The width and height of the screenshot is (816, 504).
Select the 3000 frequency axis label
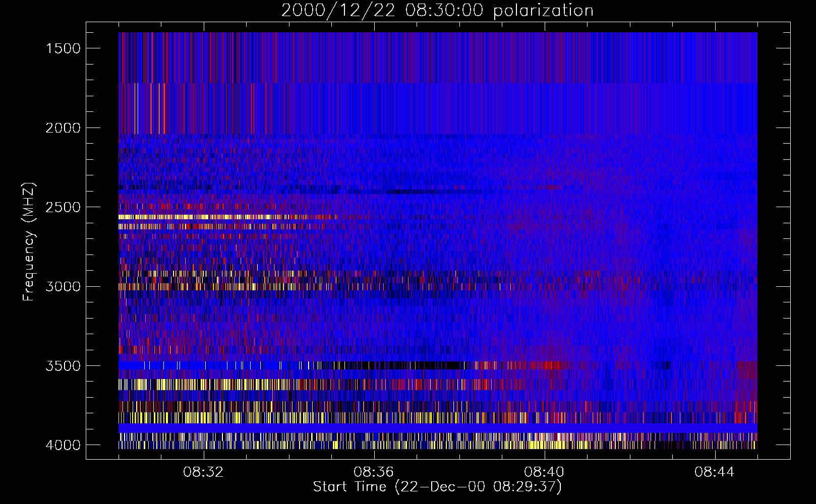pos(63,287)
